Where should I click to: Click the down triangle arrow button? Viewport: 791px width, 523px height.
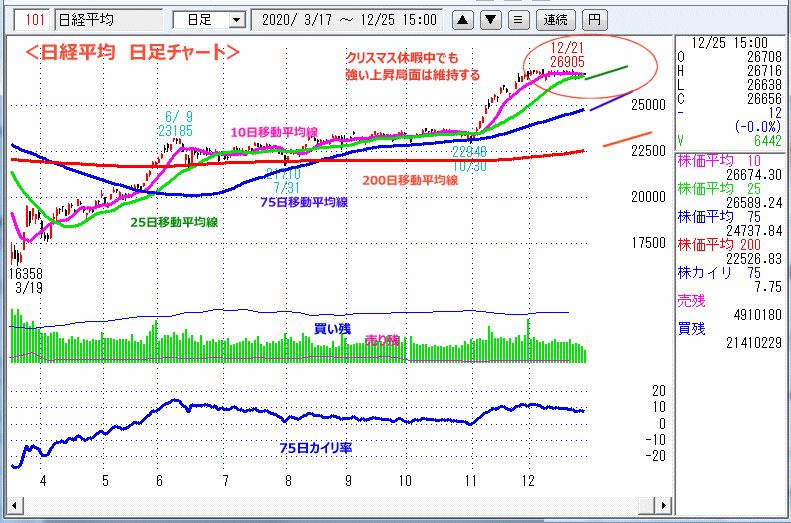(x=490, y=19)
